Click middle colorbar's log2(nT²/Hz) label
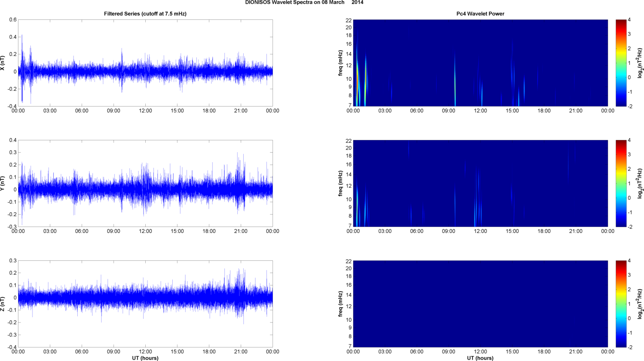The width and height of the screenshot is (644, 361). click(x=640, y=183)
